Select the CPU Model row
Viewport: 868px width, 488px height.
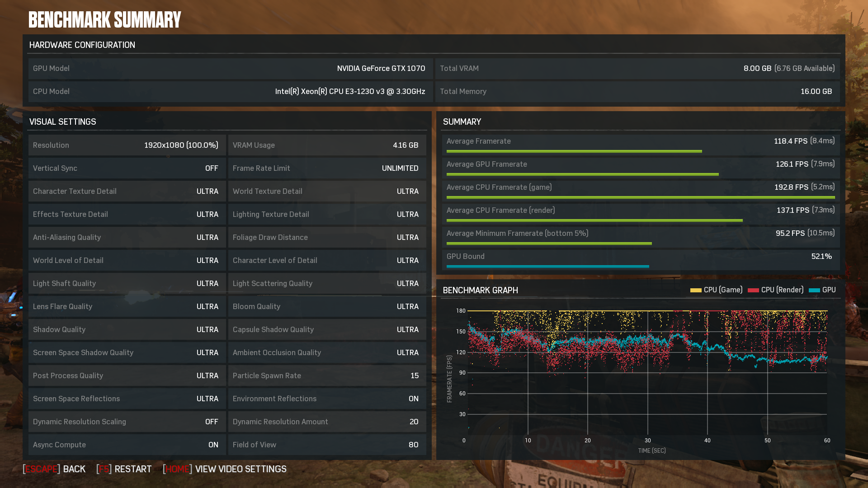click(231, 92)
